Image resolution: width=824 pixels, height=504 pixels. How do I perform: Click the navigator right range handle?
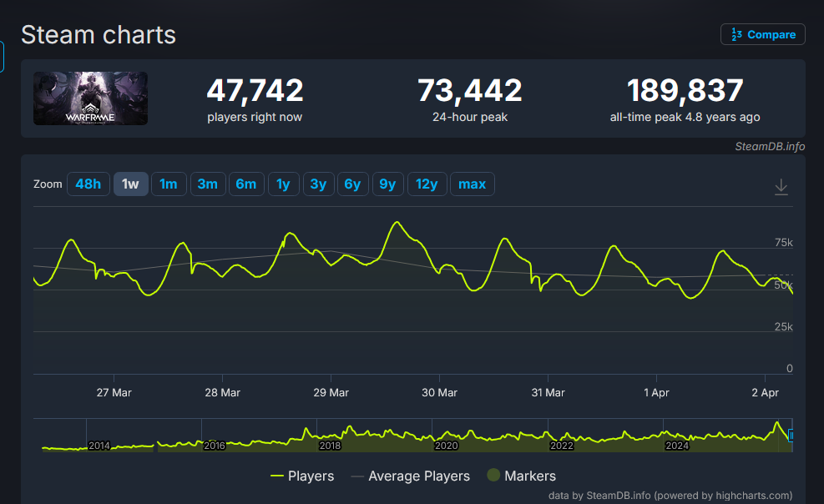click(791, 436)
